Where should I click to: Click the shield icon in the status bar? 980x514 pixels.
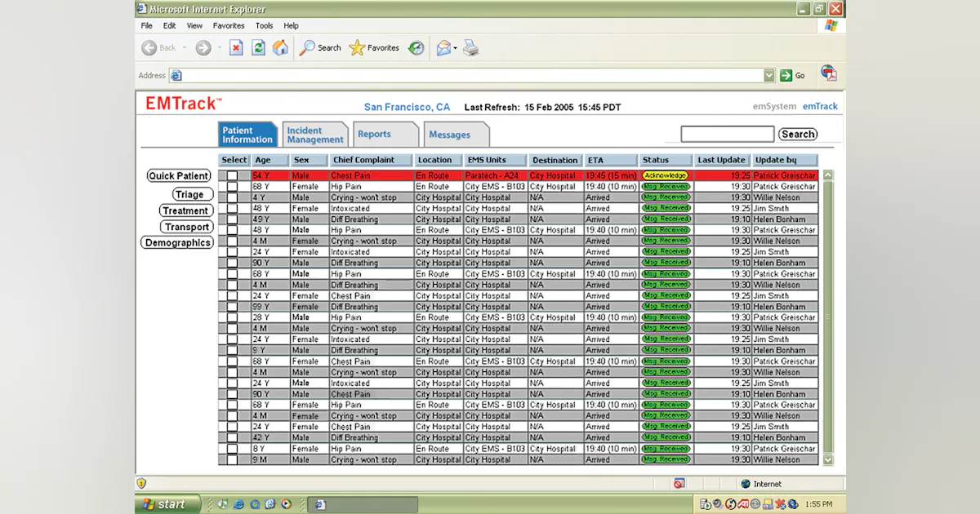tap(141, 484)
